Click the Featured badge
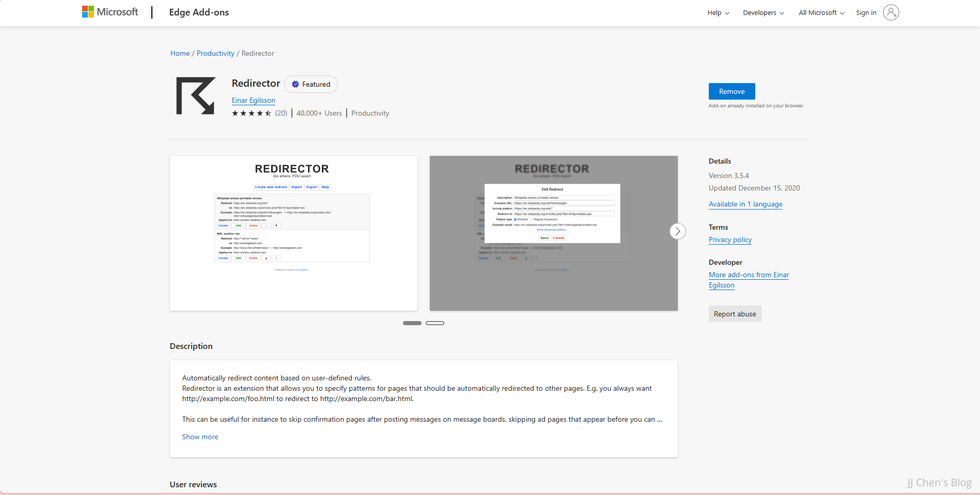Image resolution: width=980 pixels, height=495 pixels. (311, 84)
